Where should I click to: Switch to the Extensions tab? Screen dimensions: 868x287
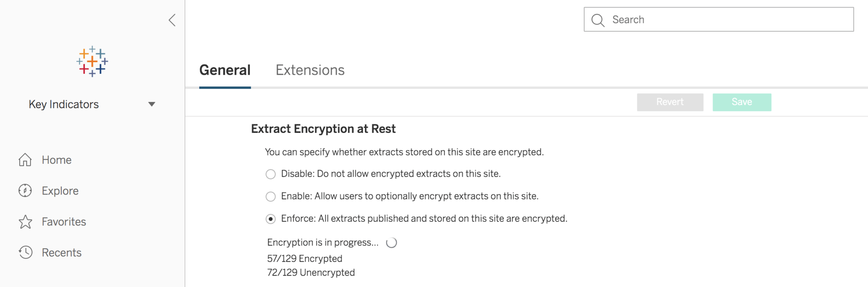[310, 70]
